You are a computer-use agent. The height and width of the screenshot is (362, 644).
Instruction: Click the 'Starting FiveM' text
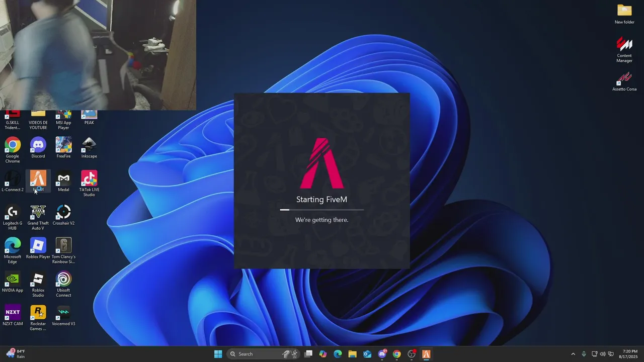(x=321, y=200)
